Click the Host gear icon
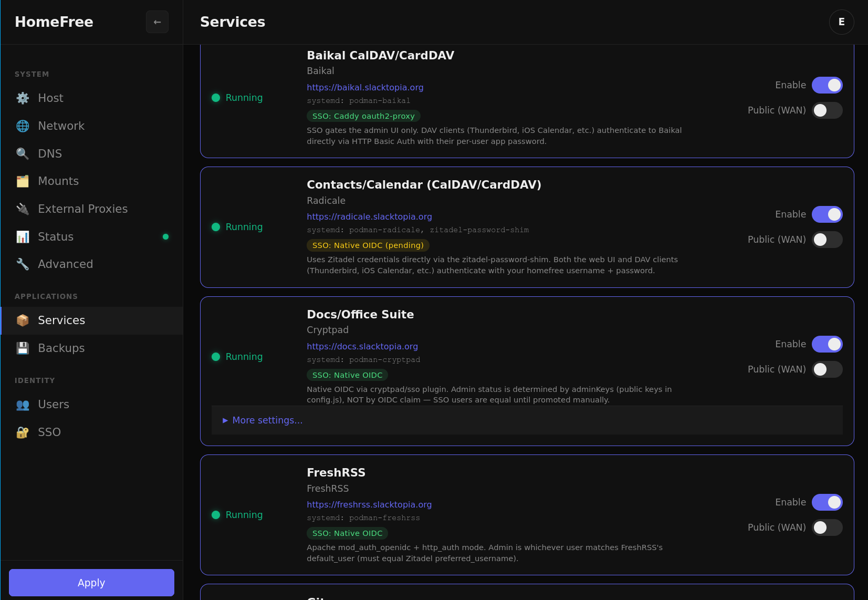This screenshot has width=868, height=600. tap(23, 98)
